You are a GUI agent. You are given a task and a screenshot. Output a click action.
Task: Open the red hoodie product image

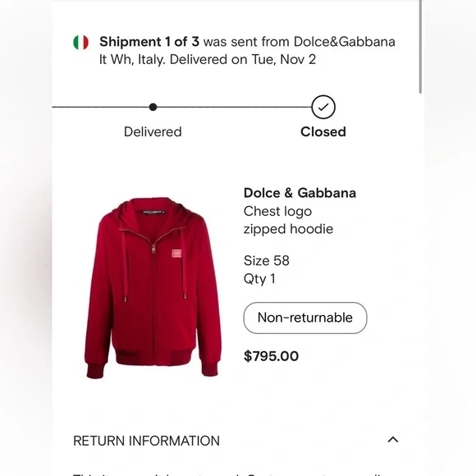153,288
